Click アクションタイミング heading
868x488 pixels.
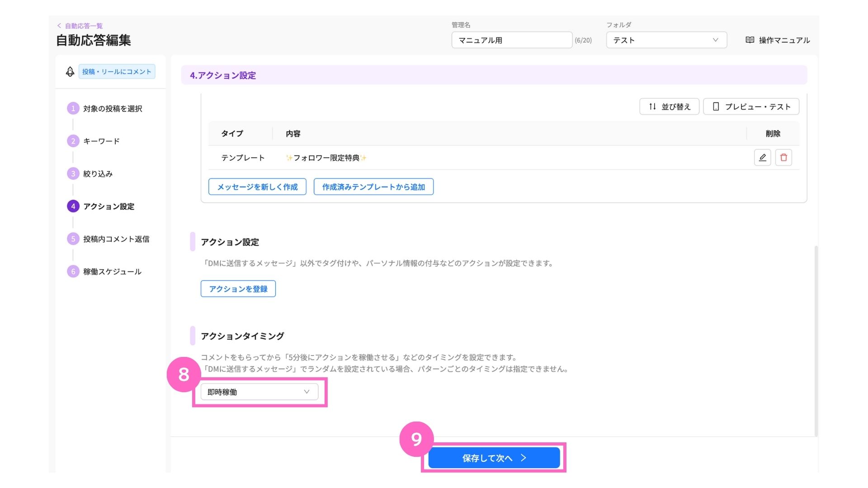[x=242, y=336]
